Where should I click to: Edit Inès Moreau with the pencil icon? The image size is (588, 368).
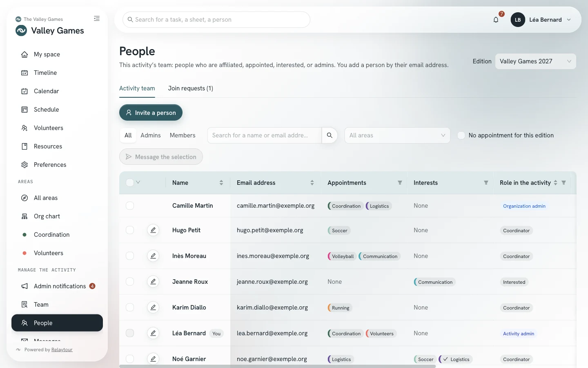pos(153,256)
